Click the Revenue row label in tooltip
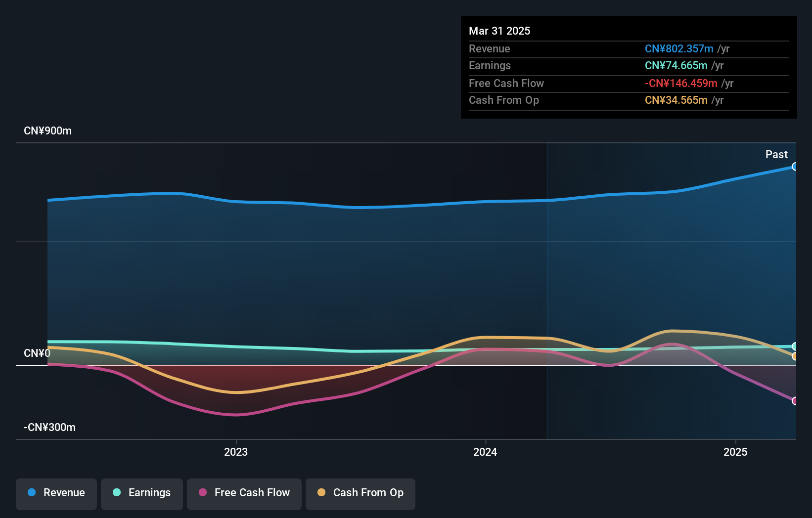Image resolution: width=812 pixels, height=518 pixels. [490, 48]
